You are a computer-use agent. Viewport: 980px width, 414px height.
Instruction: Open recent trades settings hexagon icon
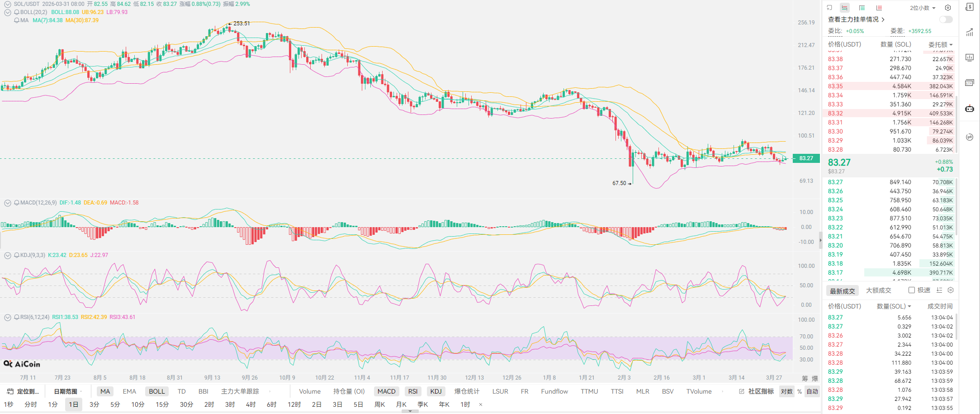(951, 290)
